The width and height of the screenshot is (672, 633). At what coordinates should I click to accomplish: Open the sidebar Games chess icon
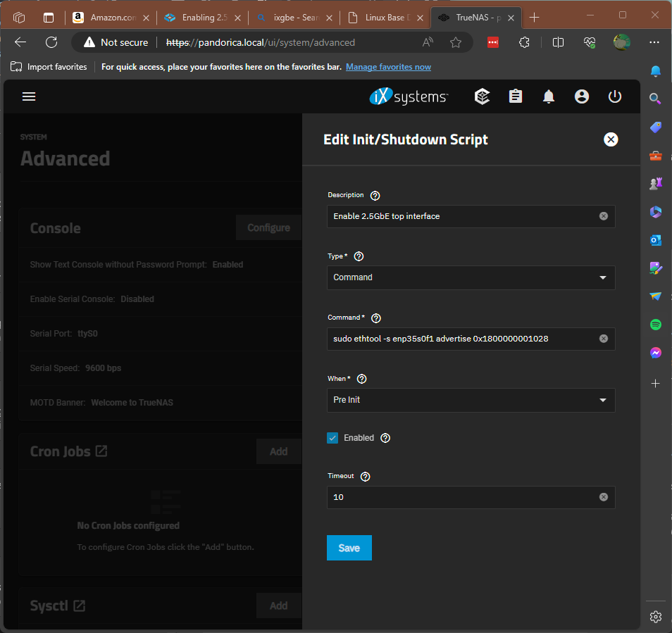[x=655, y=184]
